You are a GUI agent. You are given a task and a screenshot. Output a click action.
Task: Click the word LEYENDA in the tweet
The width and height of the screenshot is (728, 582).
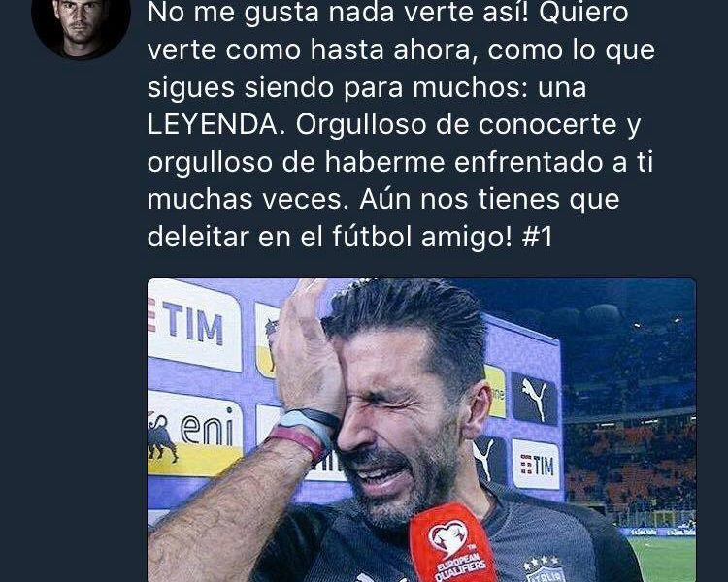coord(213,124)
